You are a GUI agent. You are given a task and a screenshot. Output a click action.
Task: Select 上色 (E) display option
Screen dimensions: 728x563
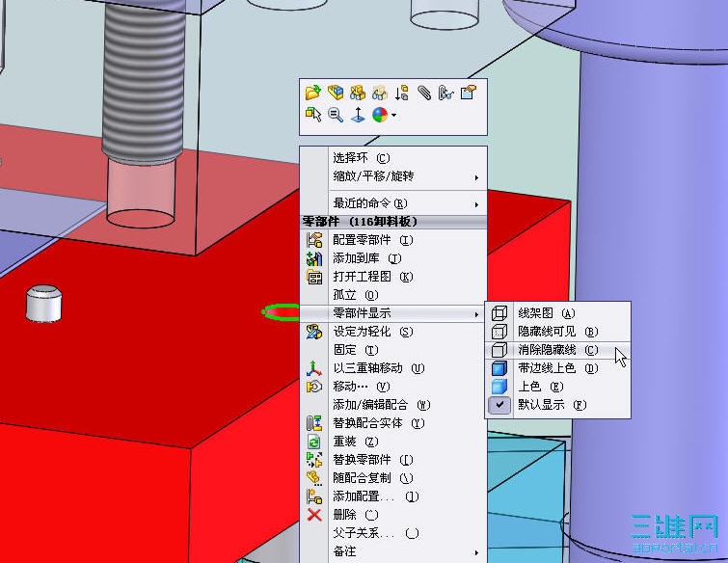pos(558,387)
